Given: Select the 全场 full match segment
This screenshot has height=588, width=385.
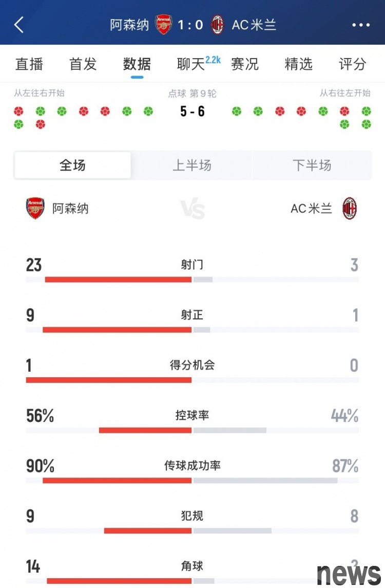Looking at the screenshot, I should 73,165.
